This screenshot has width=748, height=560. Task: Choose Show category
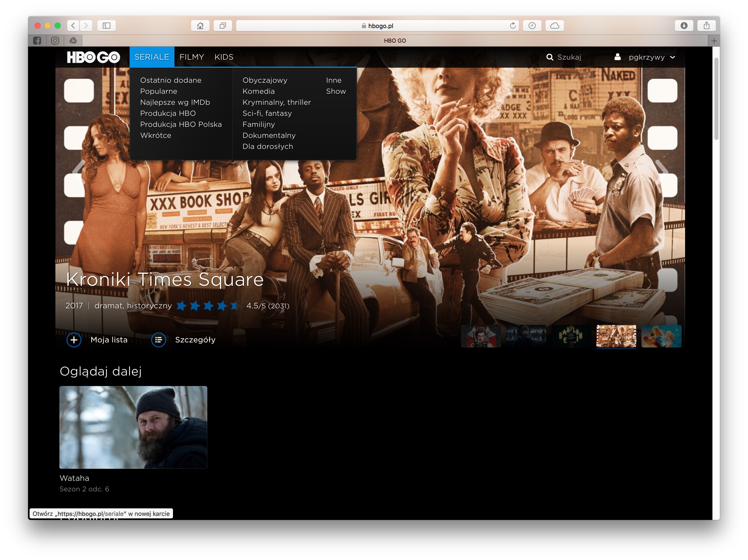tap(336, 91)
